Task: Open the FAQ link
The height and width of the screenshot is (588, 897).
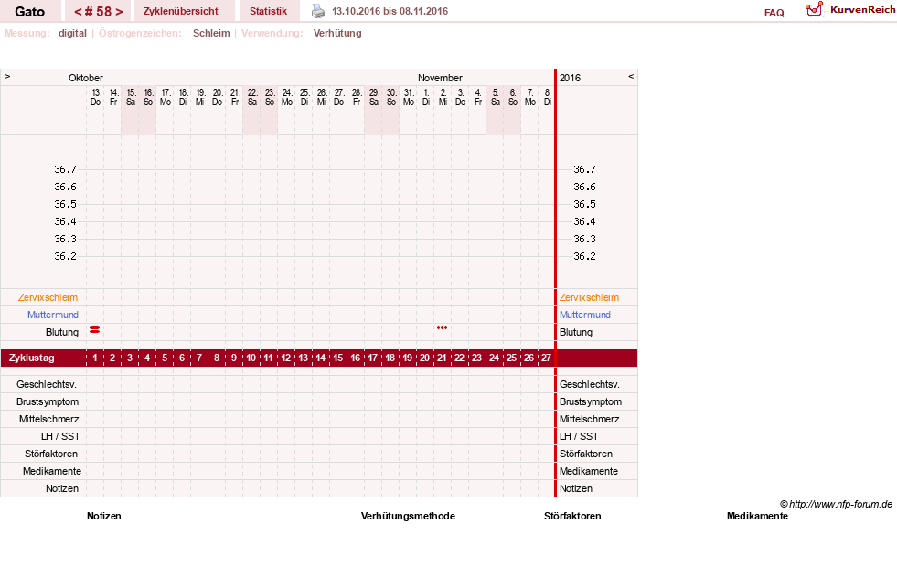Action: pos(774,13)
